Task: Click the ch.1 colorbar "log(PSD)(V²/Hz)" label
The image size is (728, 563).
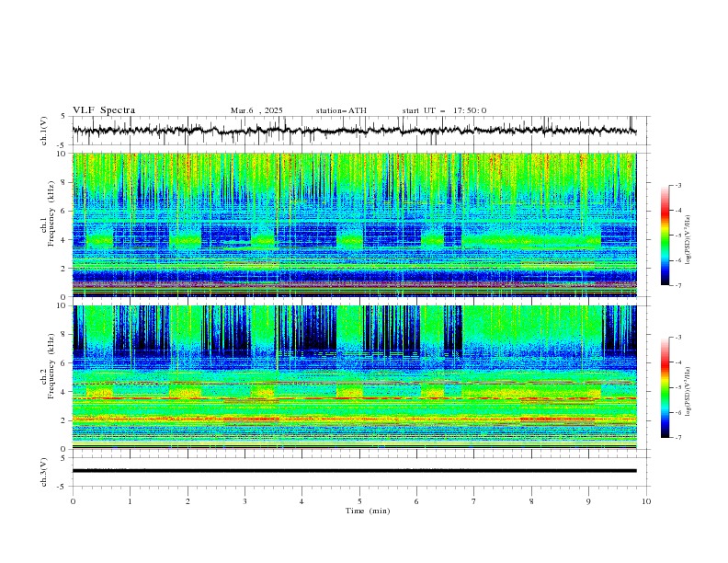Action: click(x=688, y=240)
